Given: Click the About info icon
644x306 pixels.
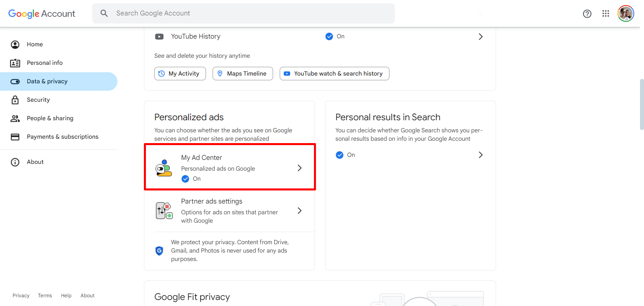Looking at the screenshot, I should point(15,162).
